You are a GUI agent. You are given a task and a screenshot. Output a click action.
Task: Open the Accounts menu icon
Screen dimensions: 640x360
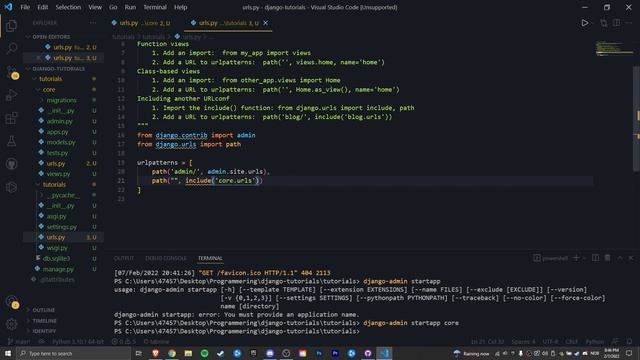(x=12, y=302)
